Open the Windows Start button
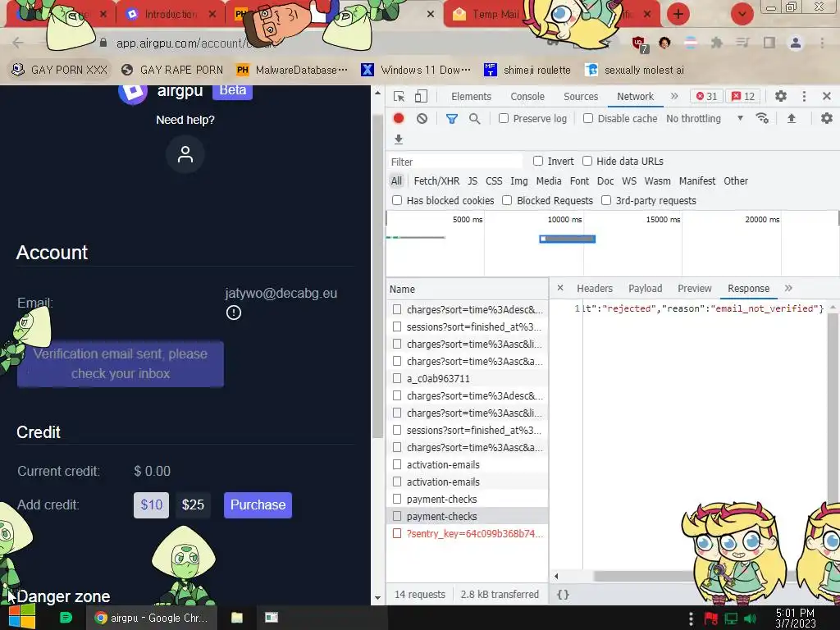Screen dimensions: 840x630 pyautogui.click(x=21, y=618)
